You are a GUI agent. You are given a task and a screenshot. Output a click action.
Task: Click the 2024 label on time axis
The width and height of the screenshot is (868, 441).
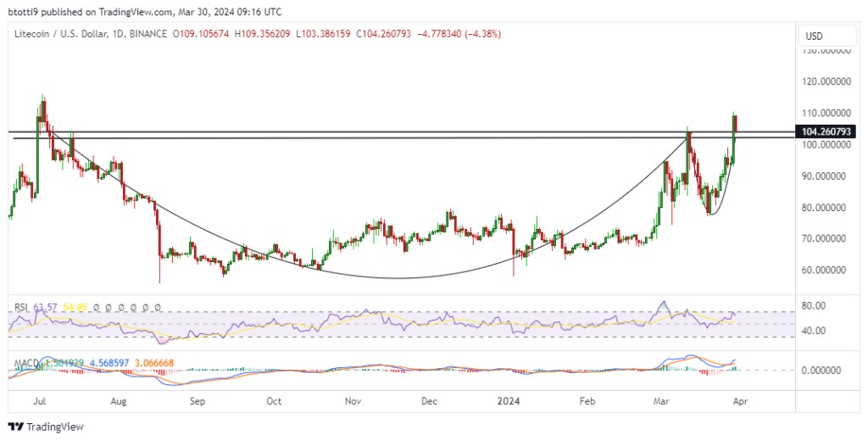(x=509, y=401)
